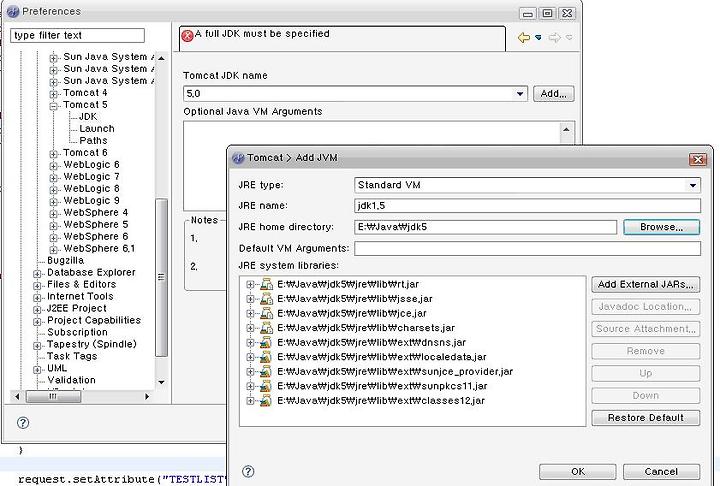Select Bugzilla in the preferences tree
Viewport: 720px width, 486px height.
pos(65,260)
